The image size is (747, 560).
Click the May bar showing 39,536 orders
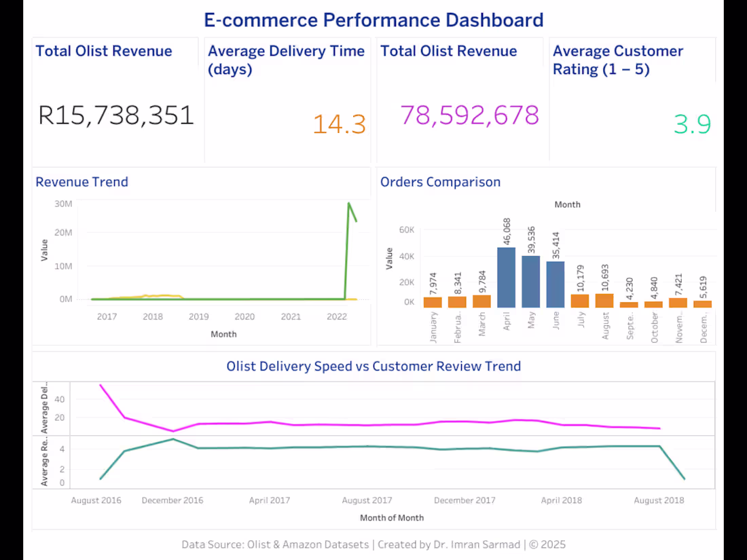pos(530,281)
